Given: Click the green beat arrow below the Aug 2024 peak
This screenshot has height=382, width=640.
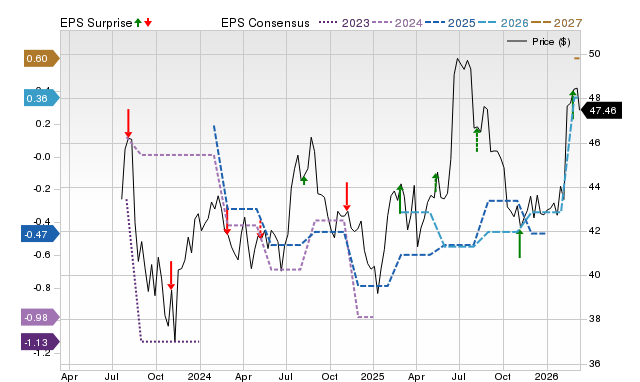Looking at the screenshot, I should click(x=304, y=180).
